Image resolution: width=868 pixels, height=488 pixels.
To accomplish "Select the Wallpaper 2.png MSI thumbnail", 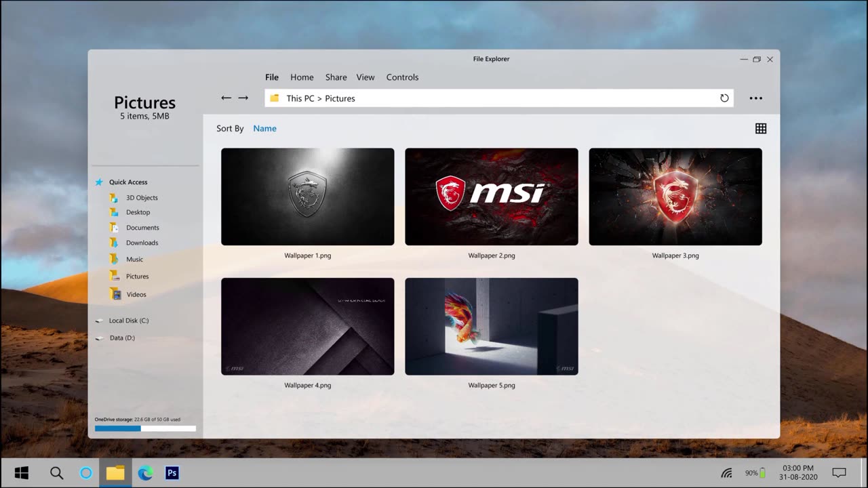I will pyautogui.click(x=492, y=197).
